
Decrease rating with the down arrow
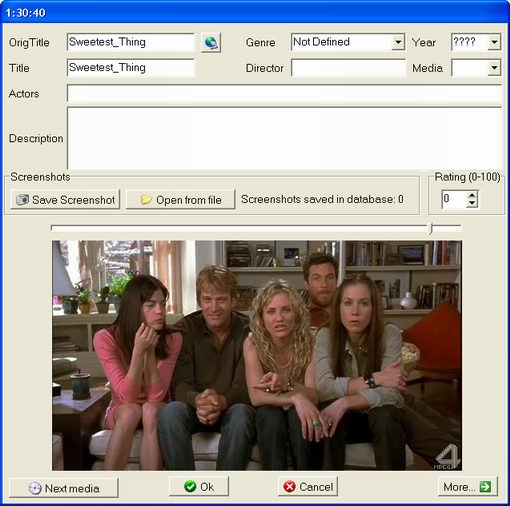(472, 203)
